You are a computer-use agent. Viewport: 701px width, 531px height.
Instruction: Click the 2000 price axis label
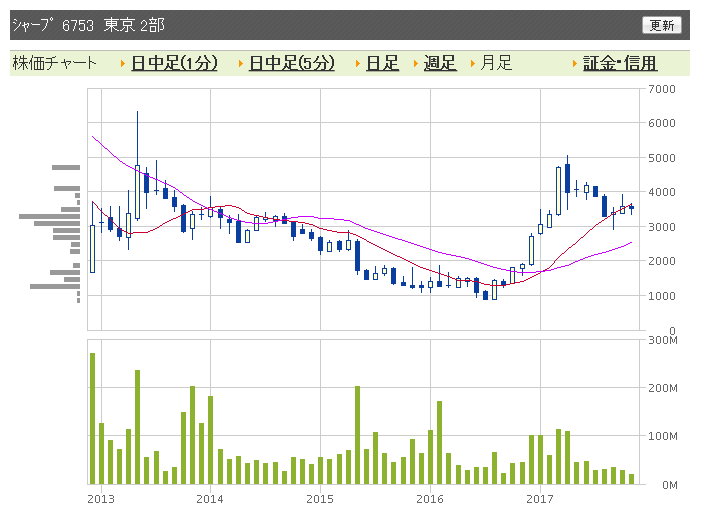(662, 261)
